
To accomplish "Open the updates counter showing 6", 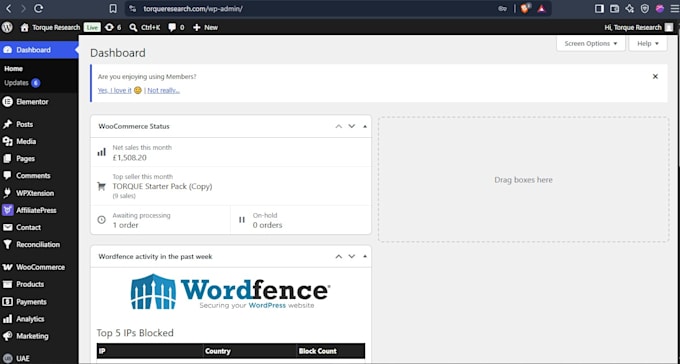I will 113,27.
